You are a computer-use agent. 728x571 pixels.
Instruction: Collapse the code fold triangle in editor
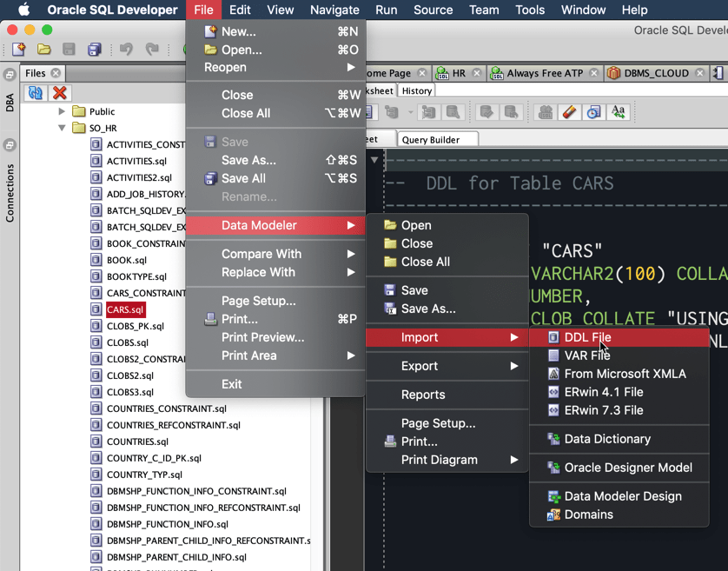point(374,160)
